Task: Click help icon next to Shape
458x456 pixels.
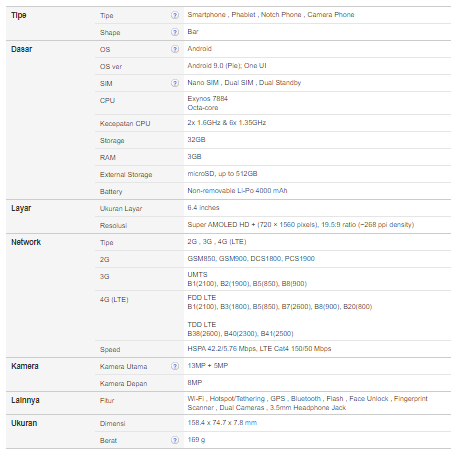Action: (175, 32)
